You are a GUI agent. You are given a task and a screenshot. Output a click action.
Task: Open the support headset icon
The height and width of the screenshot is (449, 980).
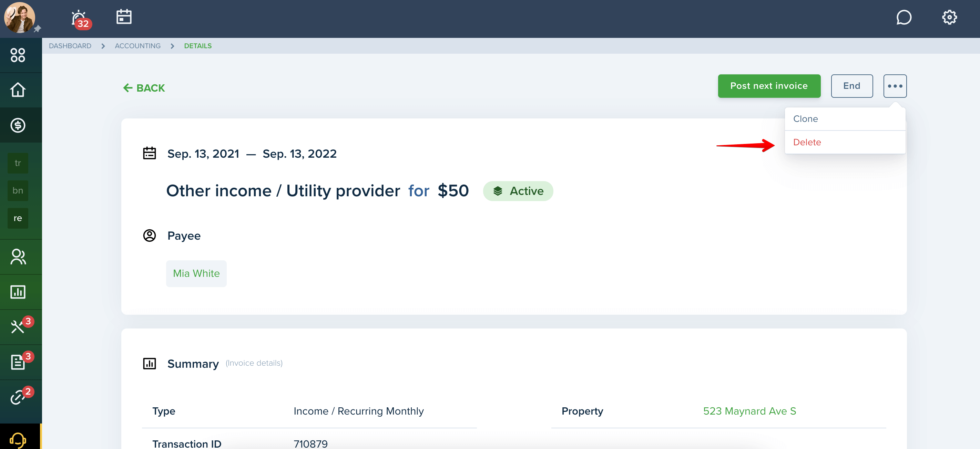[x=18, y=440]
